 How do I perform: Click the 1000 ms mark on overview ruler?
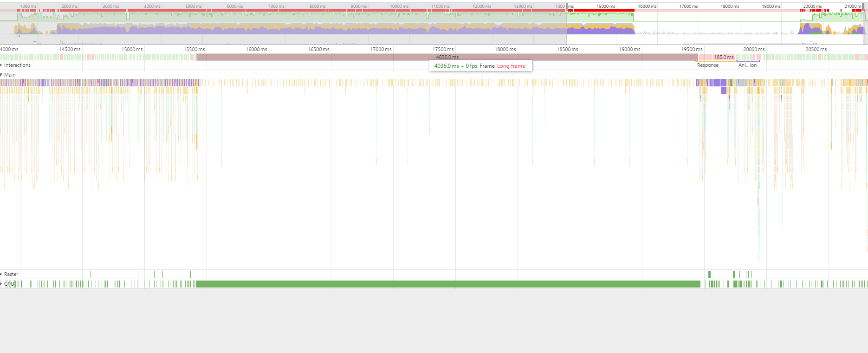pos(28,7)
